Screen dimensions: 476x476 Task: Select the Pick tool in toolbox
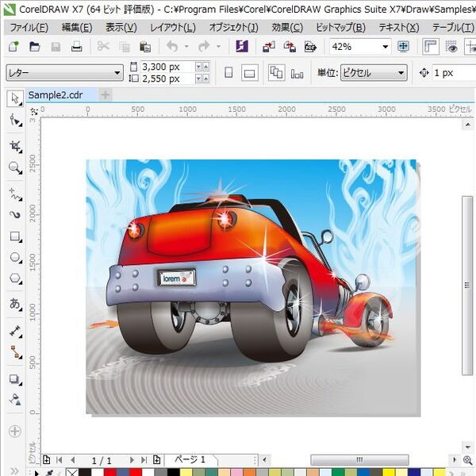point(14,99)
